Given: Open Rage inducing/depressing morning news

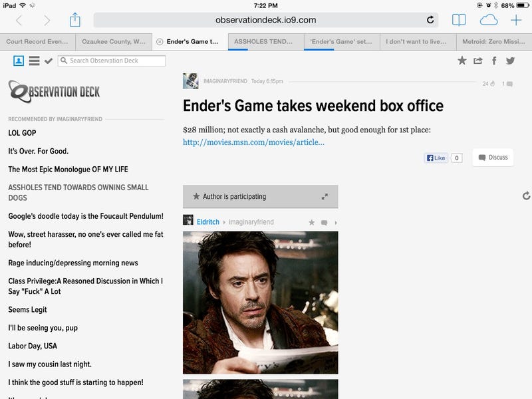Looking at the screenshot, I should [x=73, y=263].
